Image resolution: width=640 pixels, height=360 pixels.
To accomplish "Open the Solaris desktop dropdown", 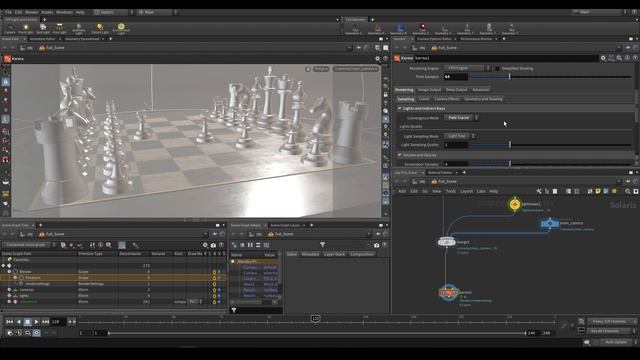I will pos(113,12).
